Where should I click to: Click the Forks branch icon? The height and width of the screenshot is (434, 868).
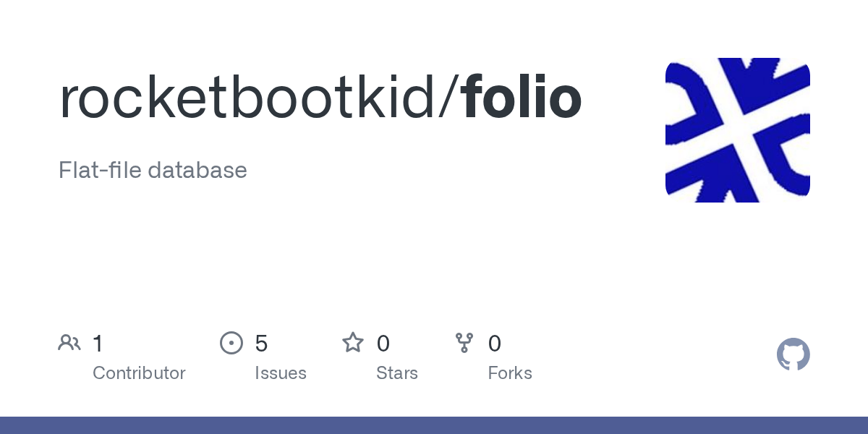[464, 343]
